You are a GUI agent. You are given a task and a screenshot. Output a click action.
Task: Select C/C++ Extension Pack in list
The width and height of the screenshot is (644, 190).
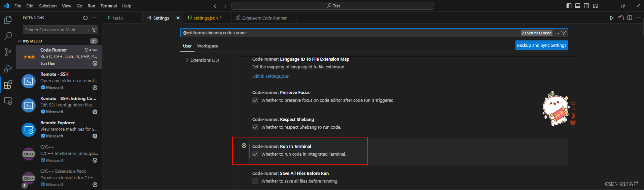tap(59, 178)
